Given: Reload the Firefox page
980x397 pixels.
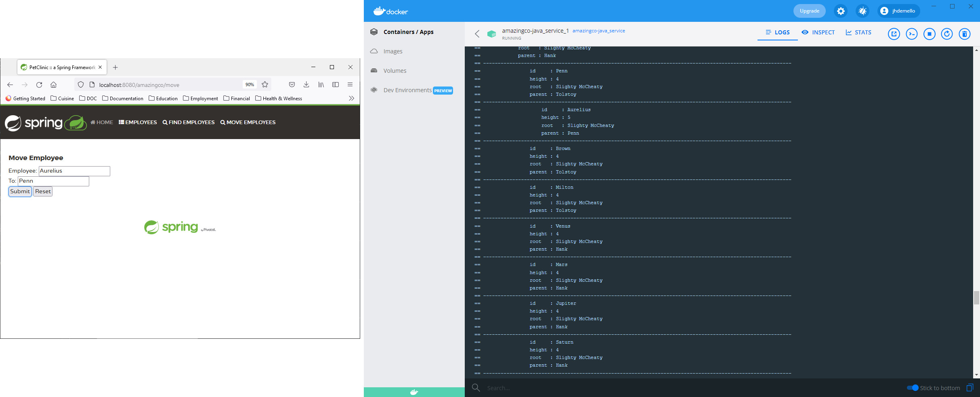Looking at the screenshot, I should pos(39,84).
